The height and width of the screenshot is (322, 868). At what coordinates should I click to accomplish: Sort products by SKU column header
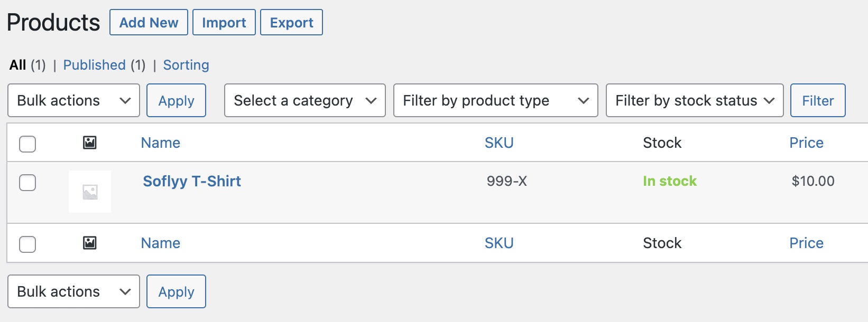tap(499, 143)
